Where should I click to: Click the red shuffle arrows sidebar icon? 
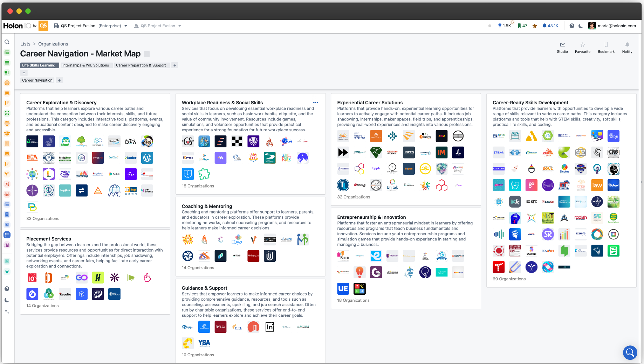coord(7,184)
